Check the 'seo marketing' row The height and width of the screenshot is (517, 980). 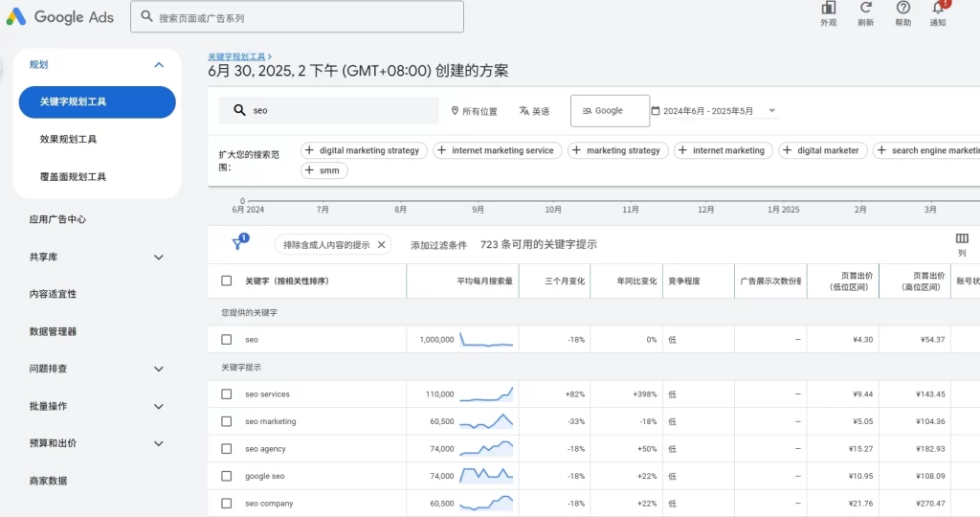click(226, 421)
